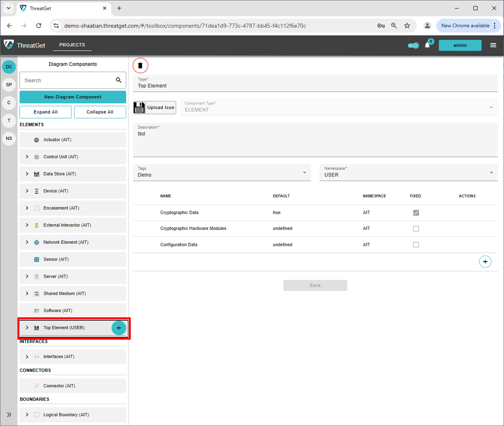Click the Collapse All button
Viewport: 504px width, 426px height.
coord(100,112)
